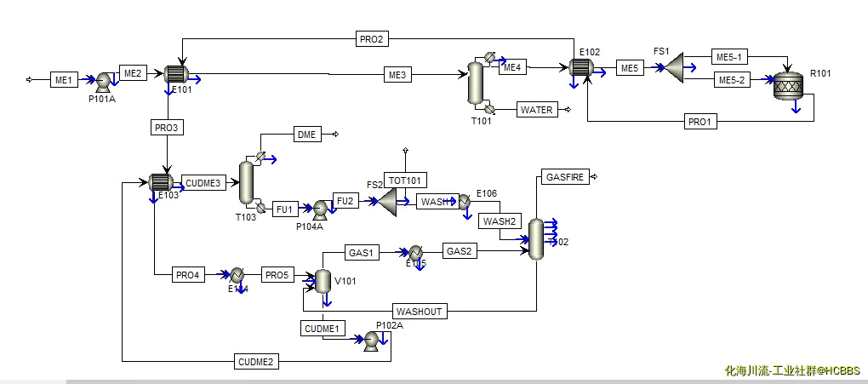Select the GASFIRE stream label
The height and width of the screenshot is (384, 868).
pyautogui.click(x=565, y=177)
